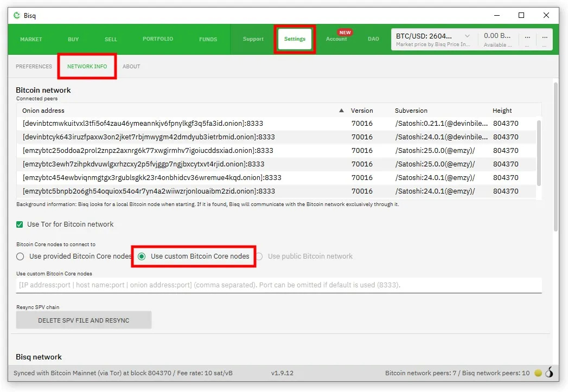
Task: Click the Bisq network section heading
Action: pyautogui.click(x=39, y=357)
